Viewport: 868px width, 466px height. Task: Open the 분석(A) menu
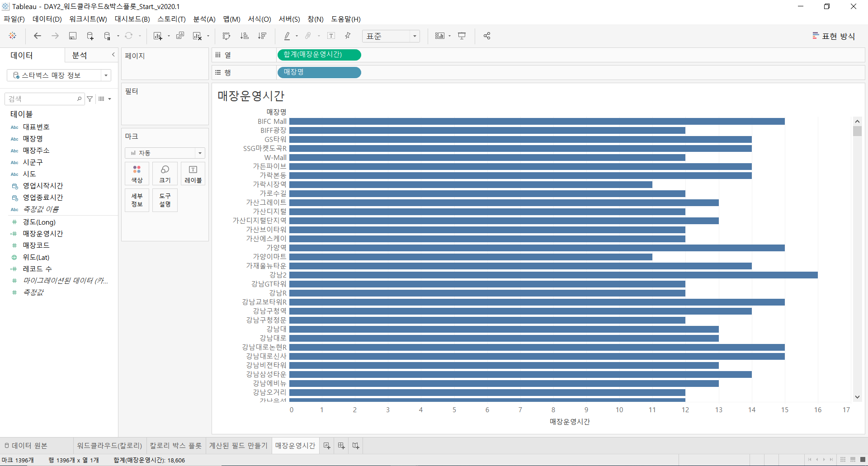pos(204,19)
